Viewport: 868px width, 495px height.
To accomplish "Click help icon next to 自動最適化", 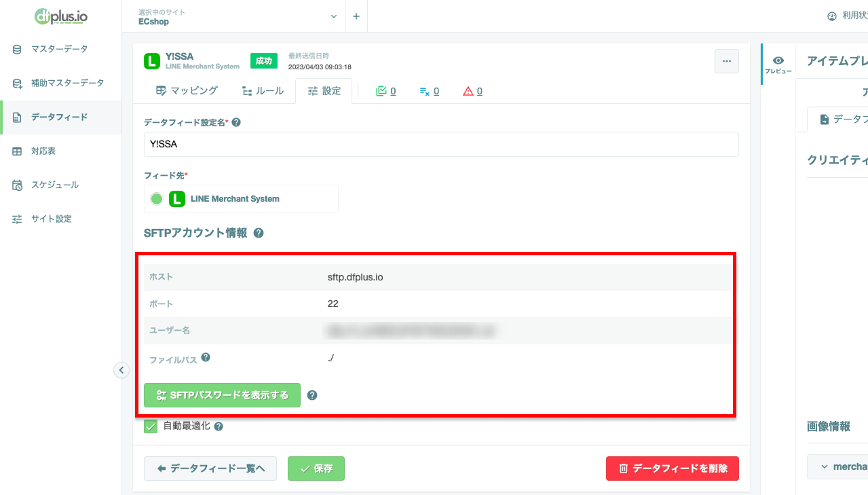I will click(219, 426).
